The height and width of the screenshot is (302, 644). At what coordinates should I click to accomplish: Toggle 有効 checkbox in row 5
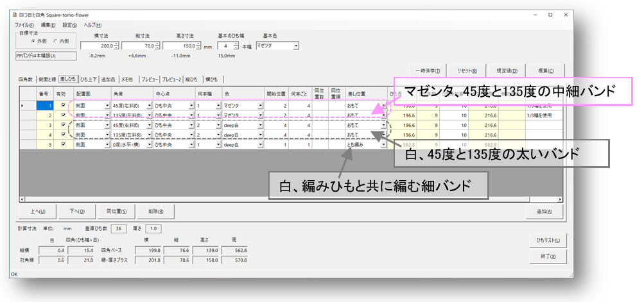(x=63, y=144)
